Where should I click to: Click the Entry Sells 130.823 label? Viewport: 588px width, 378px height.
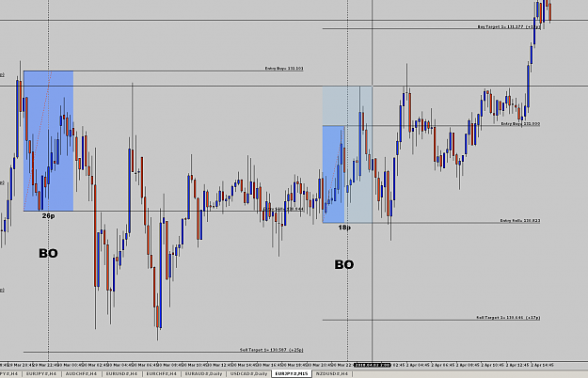(520, 221)
